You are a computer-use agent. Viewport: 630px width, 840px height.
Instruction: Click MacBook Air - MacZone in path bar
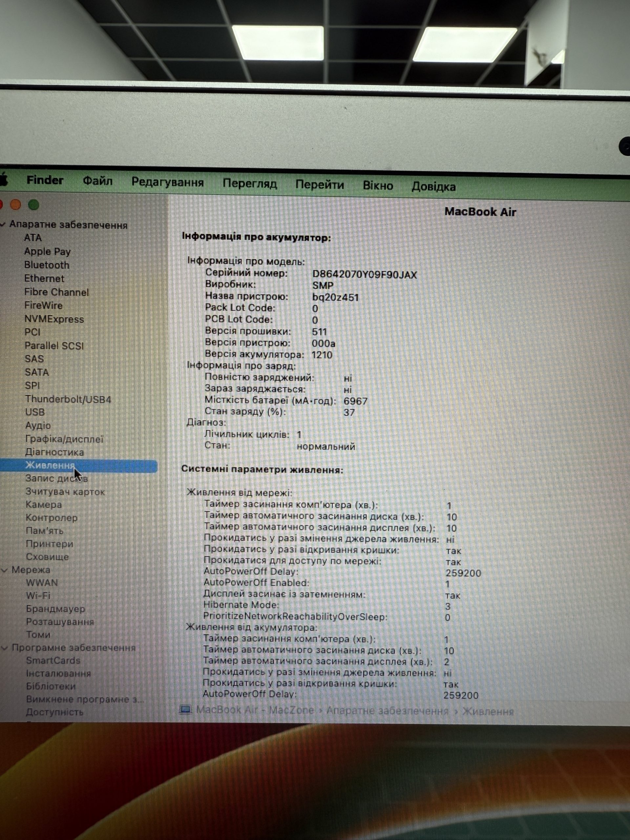pos(255,710)
